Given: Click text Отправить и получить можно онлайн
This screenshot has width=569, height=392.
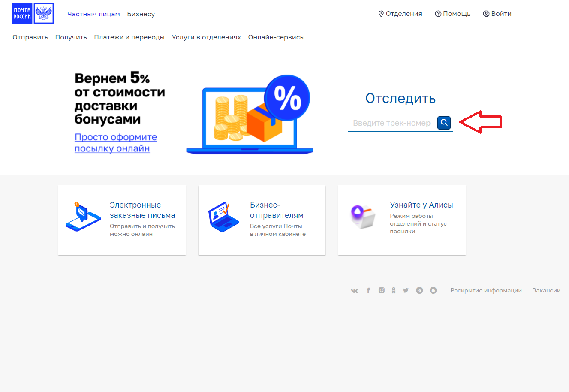Looking at the screenshot, I should 142,230.
